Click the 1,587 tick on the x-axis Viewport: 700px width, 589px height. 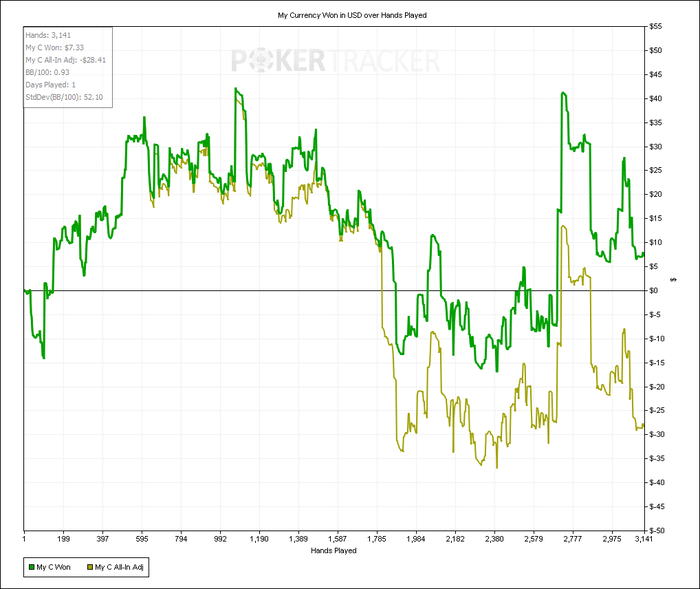pyautogui.click(x=338, y=539)
